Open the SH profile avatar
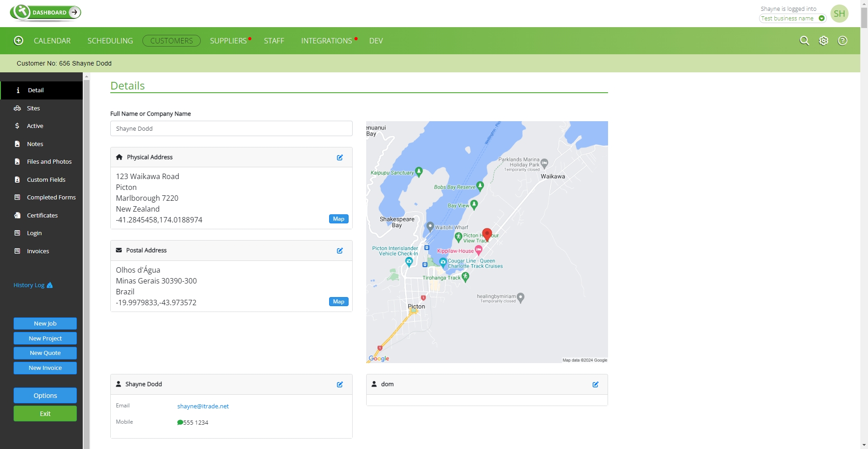Image resolution: width=868 pixels, height=449 pixels. [x=840, y=13]
